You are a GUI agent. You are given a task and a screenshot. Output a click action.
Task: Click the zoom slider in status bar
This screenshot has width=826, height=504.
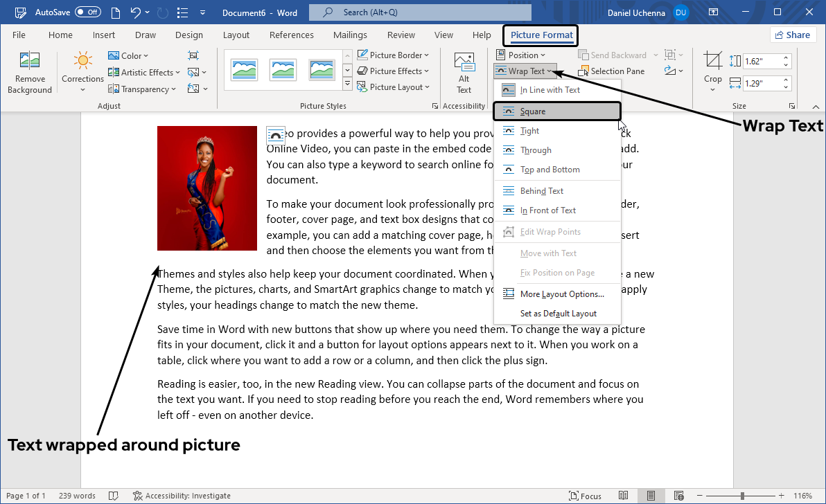point(742,496)
